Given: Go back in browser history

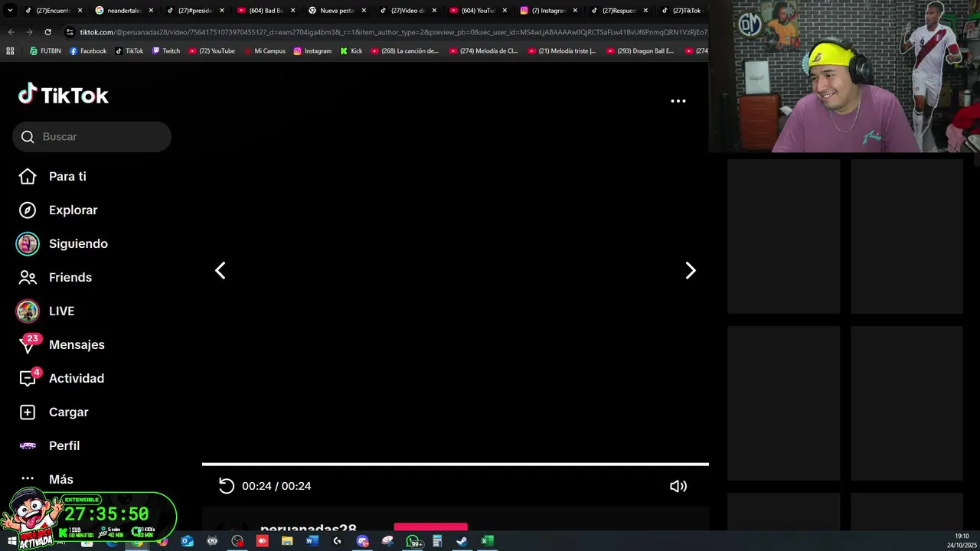Looking at the screenshot, I should coord(11,32).
